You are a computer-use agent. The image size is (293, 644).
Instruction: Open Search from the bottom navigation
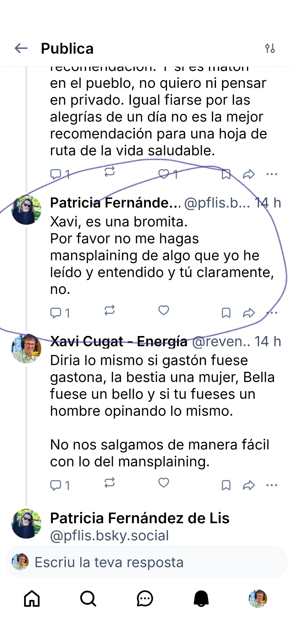88,599
